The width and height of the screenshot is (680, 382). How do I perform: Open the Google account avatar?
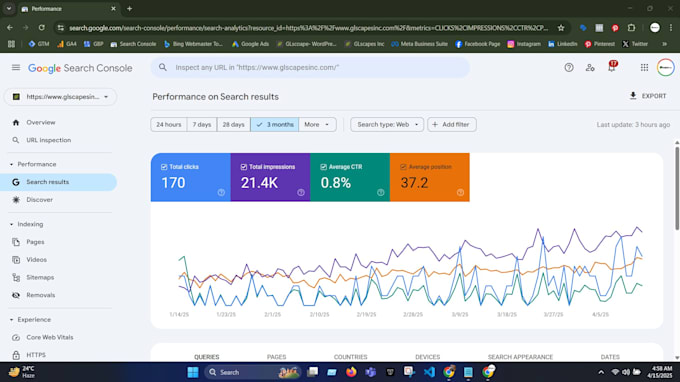pos(665,68)
